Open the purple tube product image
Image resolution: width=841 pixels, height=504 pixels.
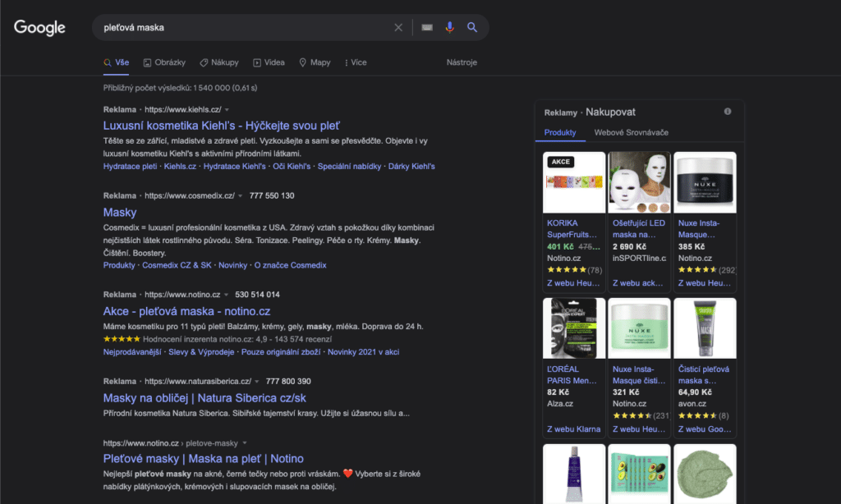click(x=574, y=474)
